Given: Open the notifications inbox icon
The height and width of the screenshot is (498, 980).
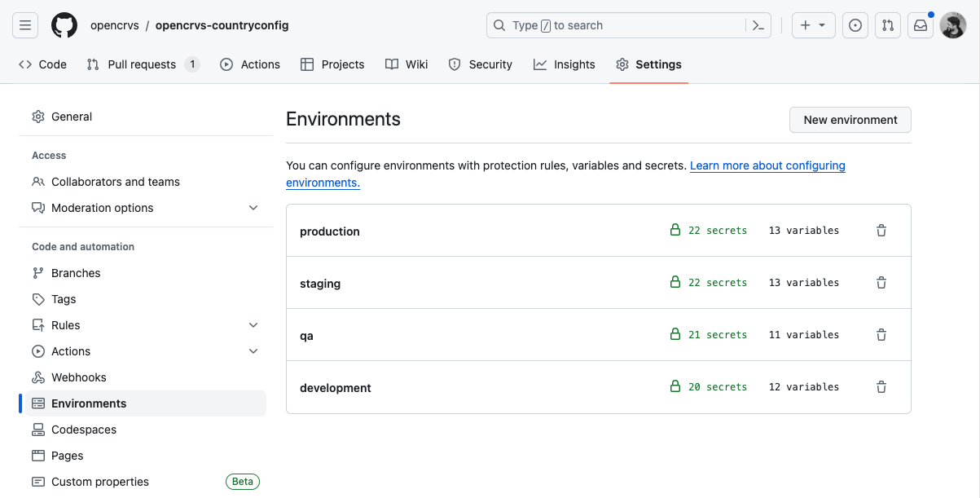Looking at the screenshot, I should coord(921,25).
